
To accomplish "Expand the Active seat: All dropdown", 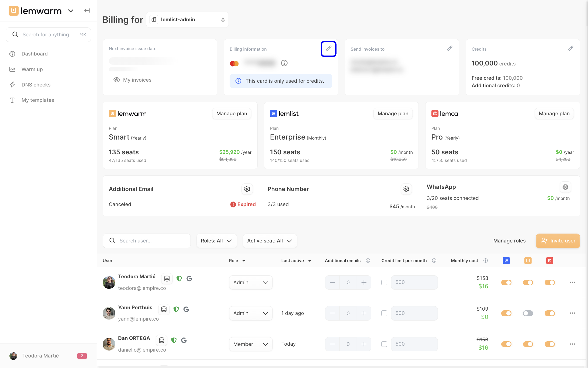I will 270,241.
